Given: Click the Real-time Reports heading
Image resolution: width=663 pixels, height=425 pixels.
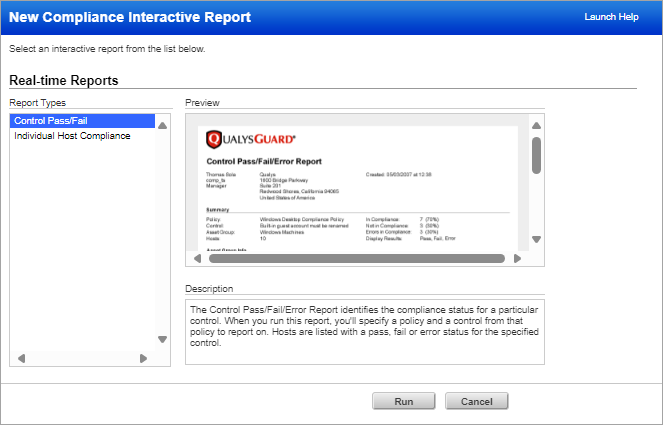Looking at the screenshot, I should click(x=64, y=80).
